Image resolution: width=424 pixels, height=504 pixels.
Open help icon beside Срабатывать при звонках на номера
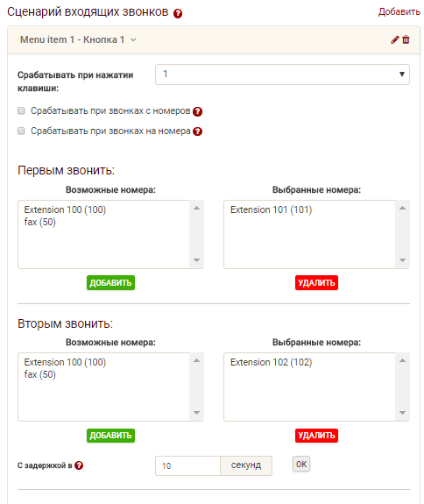198,131
